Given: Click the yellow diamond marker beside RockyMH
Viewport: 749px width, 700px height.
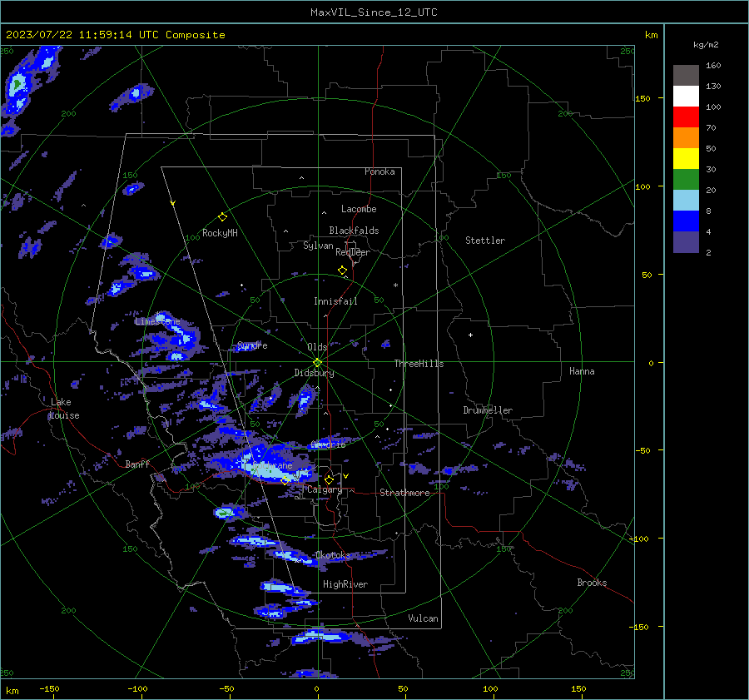Looking at the screenshot, I should click(x=222, y=217).
